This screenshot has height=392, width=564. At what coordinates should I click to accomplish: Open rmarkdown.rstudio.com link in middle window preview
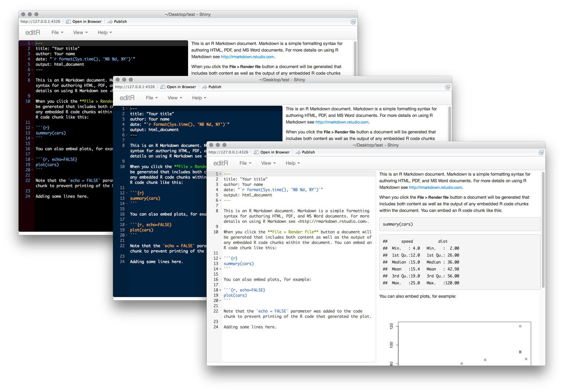342,122
